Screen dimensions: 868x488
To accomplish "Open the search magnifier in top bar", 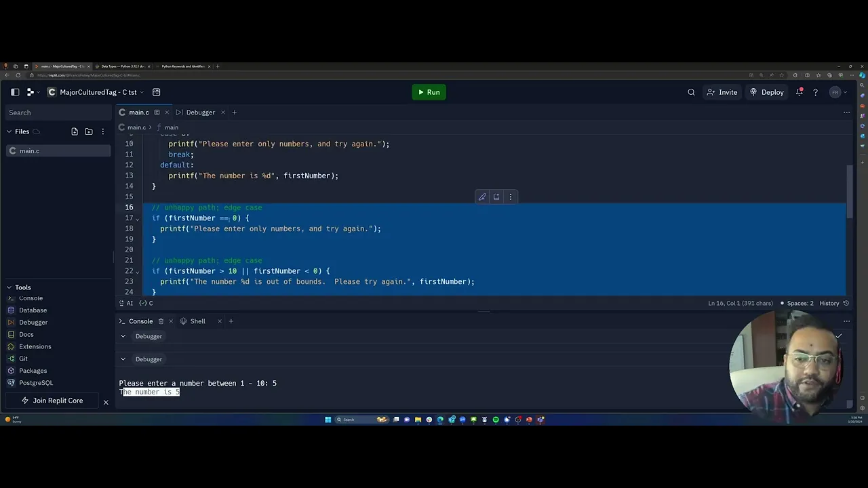I will pos(691,92).
